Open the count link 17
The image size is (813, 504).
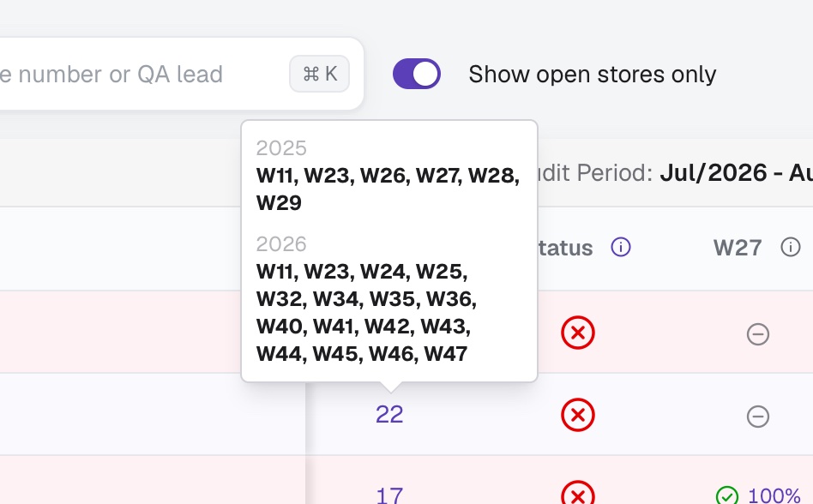point(389,495)
